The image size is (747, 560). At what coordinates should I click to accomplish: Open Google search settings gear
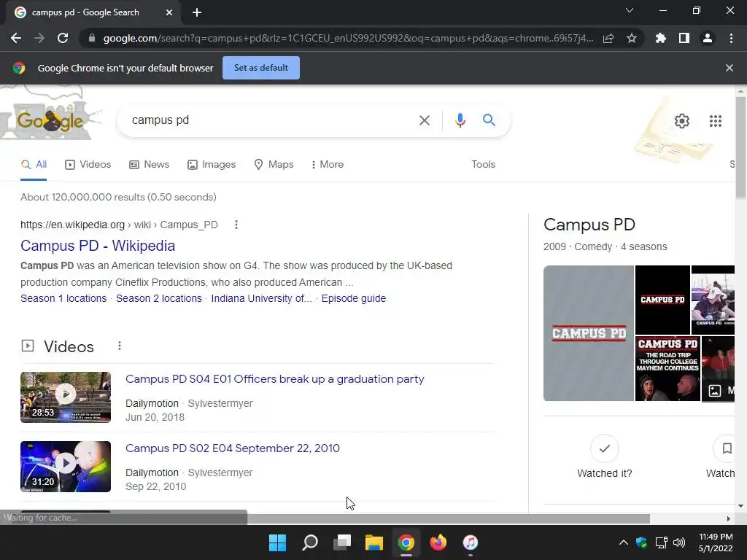pyautogui.click(x=682, y=121)
